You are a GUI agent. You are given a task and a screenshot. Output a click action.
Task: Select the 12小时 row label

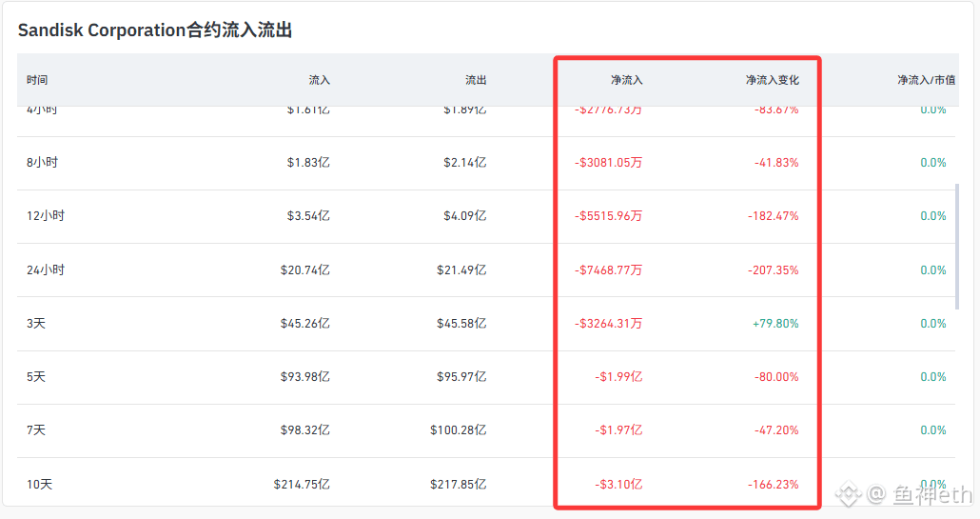(45, 216)
